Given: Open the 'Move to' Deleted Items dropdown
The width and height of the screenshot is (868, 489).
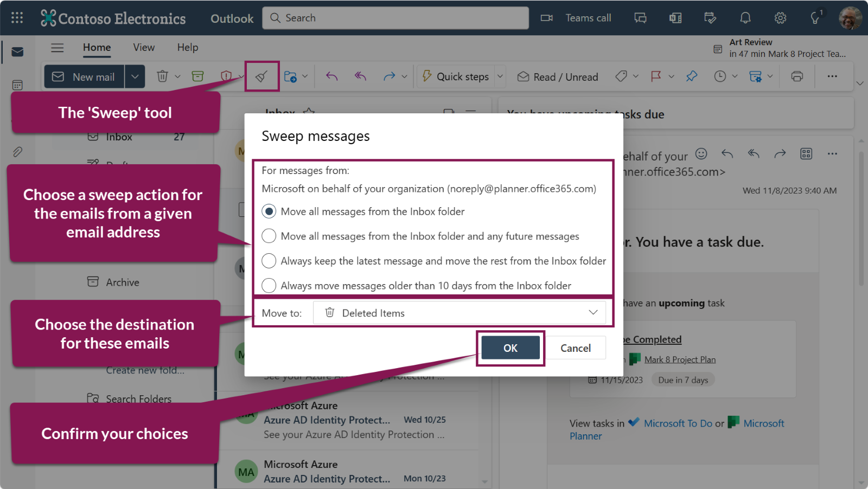Looking at the screenshot, I should 459,313.
